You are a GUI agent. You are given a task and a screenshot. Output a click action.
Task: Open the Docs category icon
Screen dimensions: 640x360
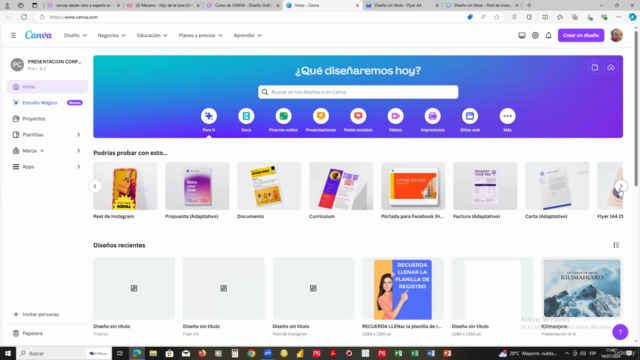[x=246, y=116]
